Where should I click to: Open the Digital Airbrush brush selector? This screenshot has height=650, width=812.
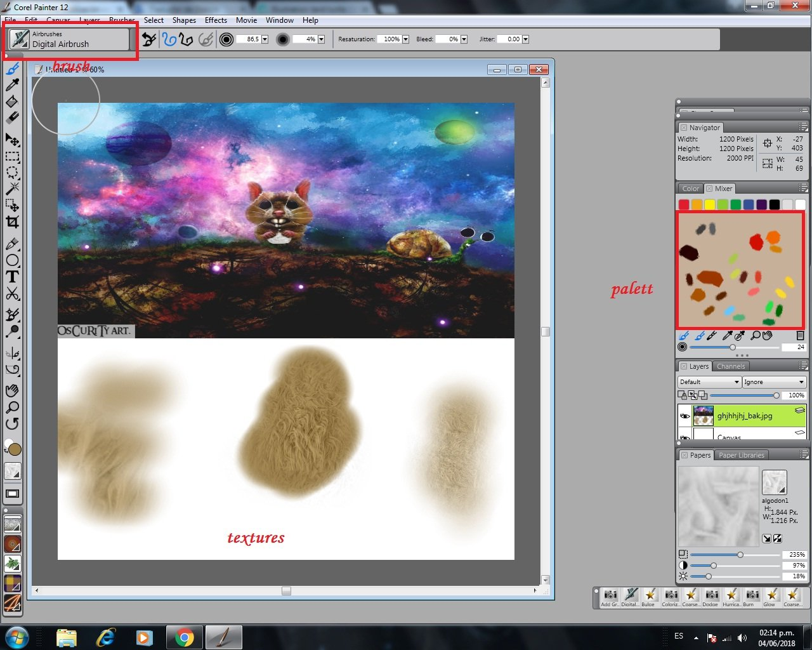click(x=69, y=39)
